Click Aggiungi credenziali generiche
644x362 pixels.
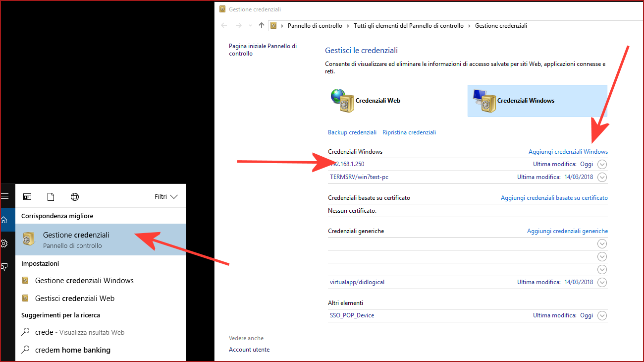click(x=567, y=231)
